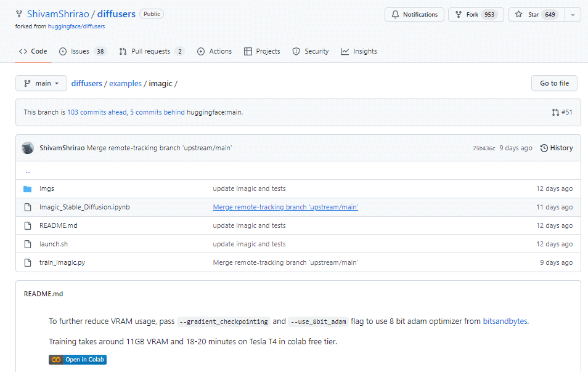Open the Projects tab
This screenshot has width=588, height=372.
point(262,51)
